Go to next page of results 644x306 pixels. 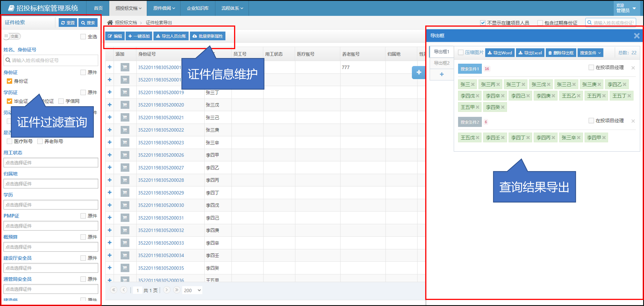167,290
